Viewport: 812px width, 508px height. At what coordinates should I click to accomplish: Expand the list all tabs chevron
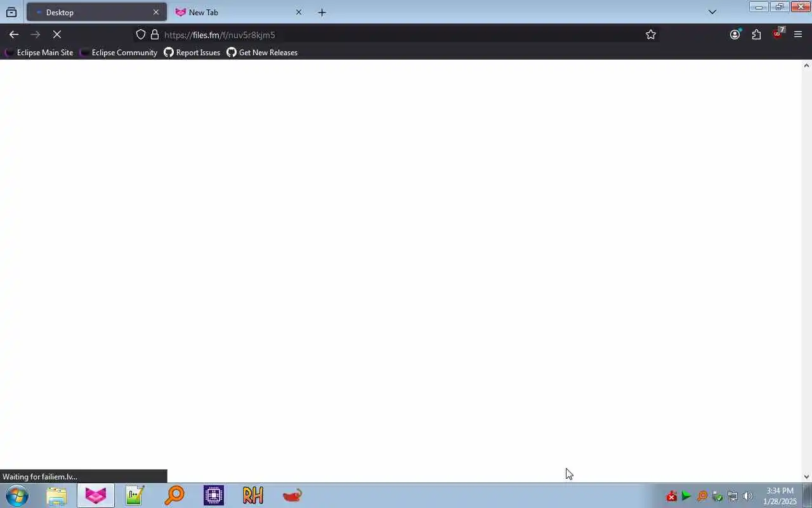(712, 12)
